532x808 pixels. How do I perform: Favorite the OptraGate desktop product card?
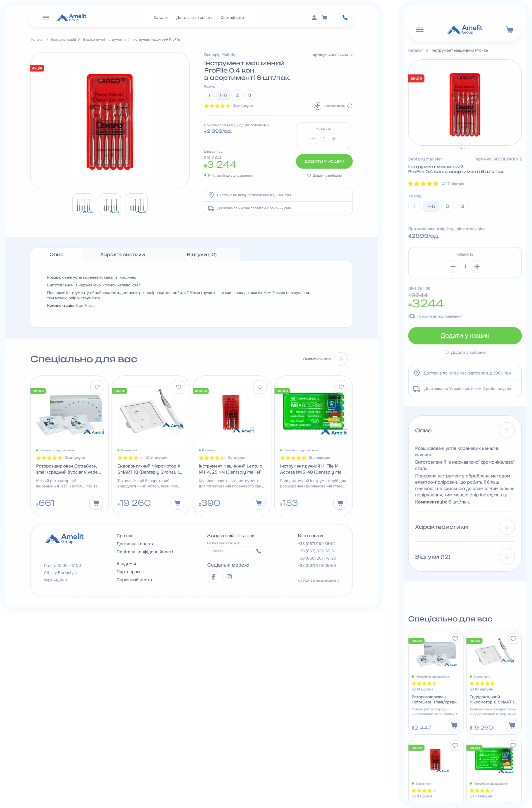97,387
